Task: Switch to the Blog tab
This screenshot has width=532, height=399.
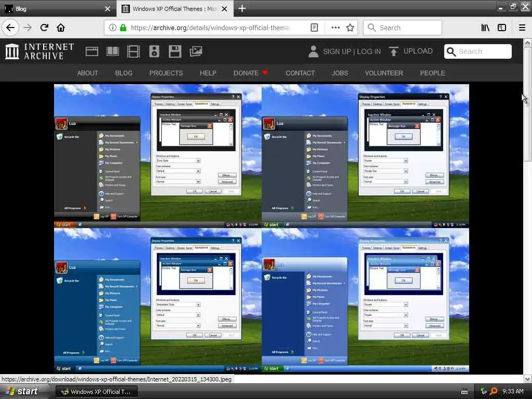Action: click(58, 8)
